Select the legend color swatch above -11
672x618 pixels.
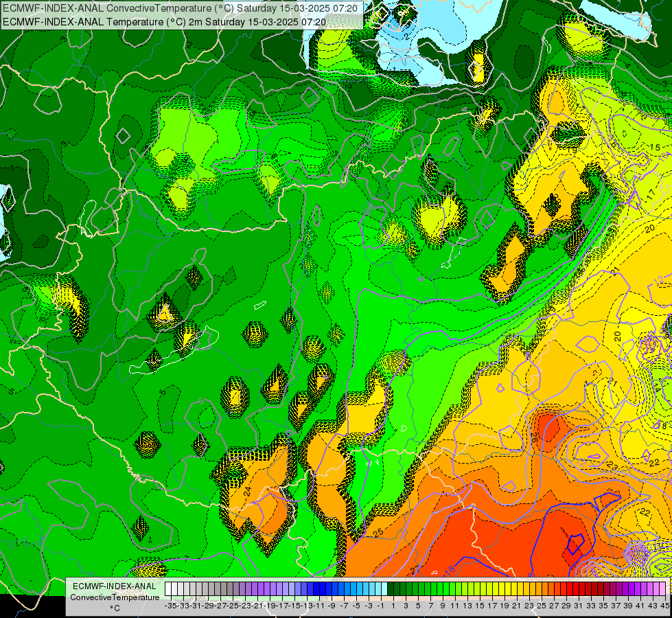click(316, 588)
